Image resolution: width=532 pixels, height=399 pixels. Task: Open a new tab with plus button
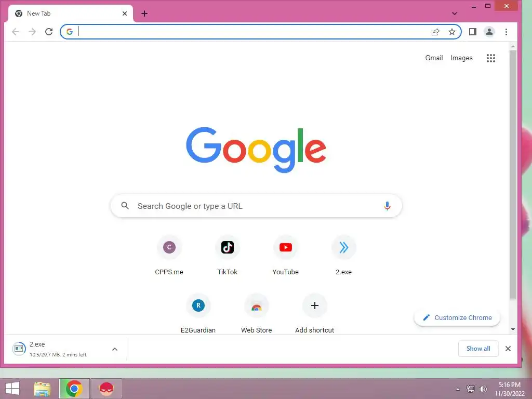coord(144,14)
